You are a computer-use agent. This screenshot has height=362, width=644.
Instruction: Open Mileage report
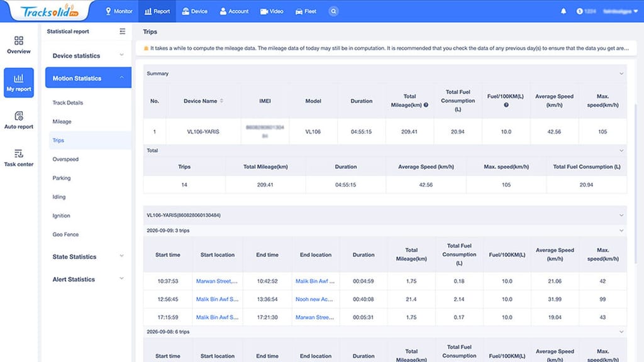(x=62, y=121)
